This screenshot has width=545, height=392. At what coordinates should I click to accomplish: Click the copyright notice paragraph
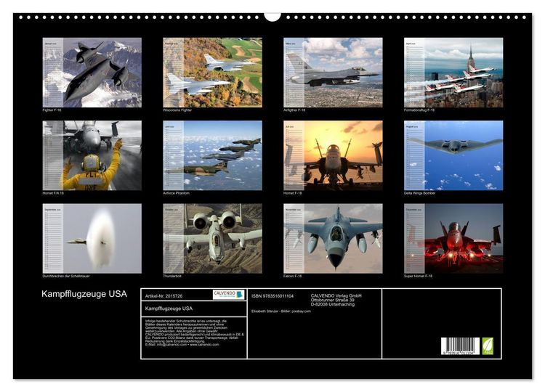pos(194,332)
